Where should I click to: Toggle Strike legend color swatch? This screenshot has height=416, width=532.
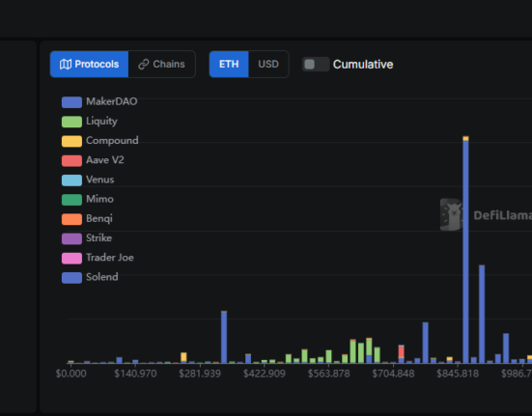point(71,238)
